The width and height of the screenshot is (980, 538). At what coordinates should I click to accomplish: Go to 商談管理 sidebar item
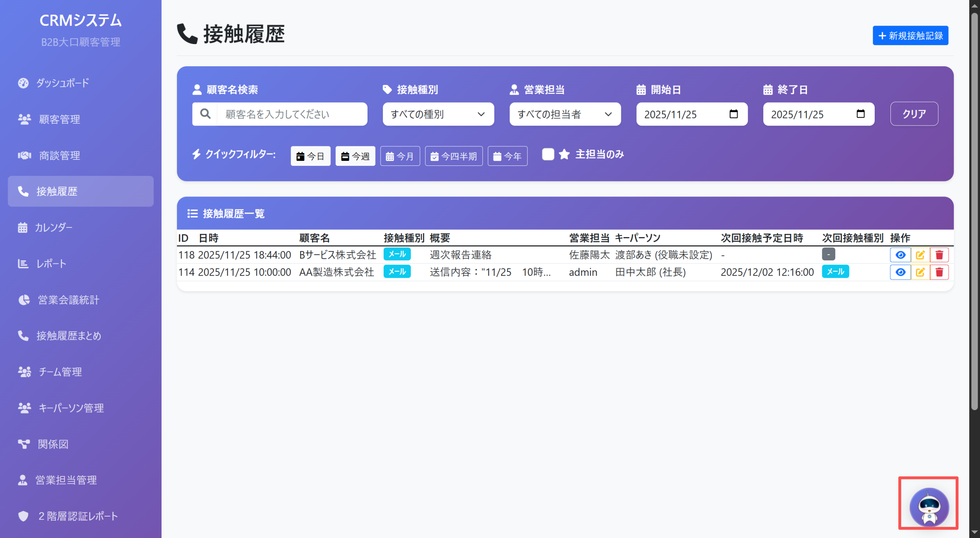(59, 155)
